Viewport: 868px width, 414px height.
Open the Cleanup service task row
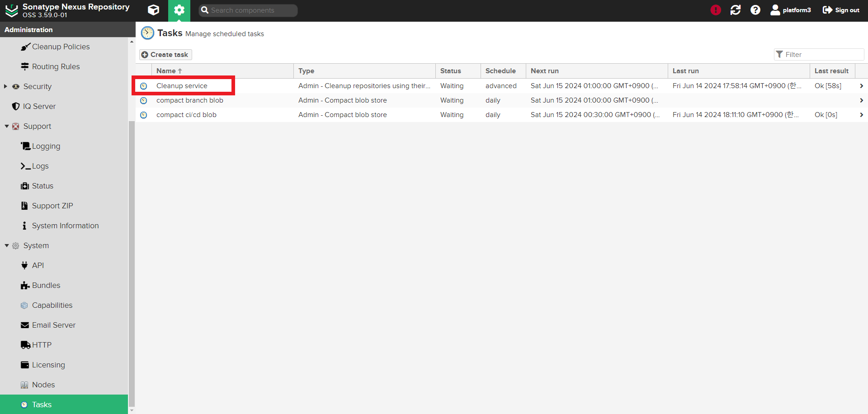click(502, 86)
